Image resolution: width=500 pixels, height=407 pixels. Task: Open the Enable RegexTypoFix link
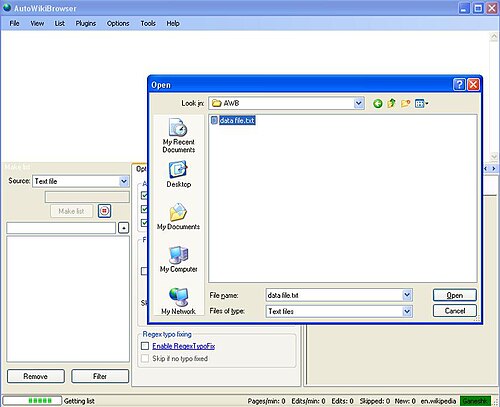183,346
